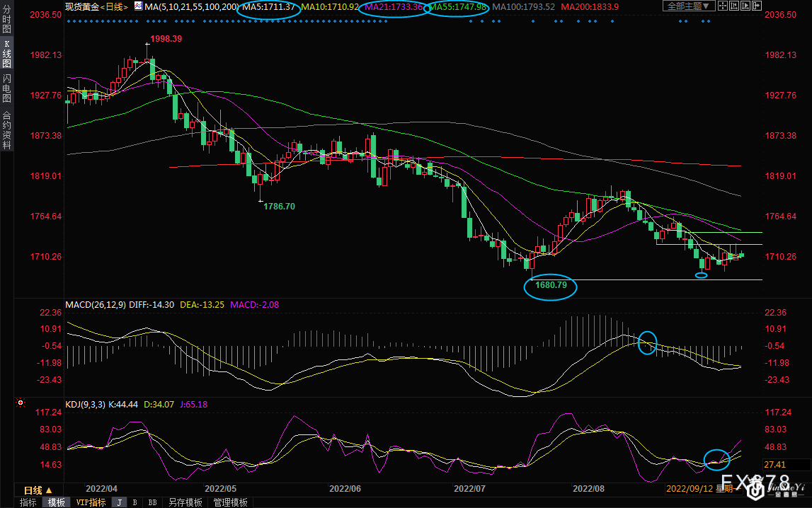
Task: Click the 管理模板 button
Action: click(230, 502)
